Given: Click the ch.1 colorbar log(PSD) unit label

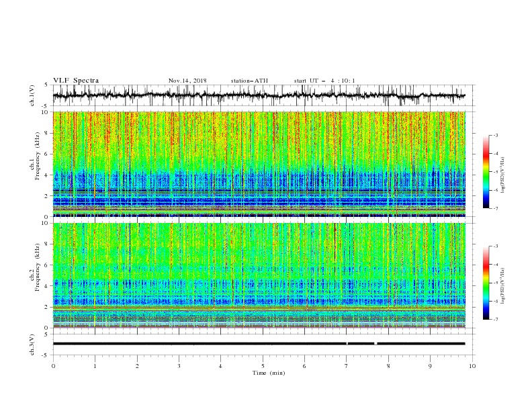Looking at the screenshot, I should [503, 175].
